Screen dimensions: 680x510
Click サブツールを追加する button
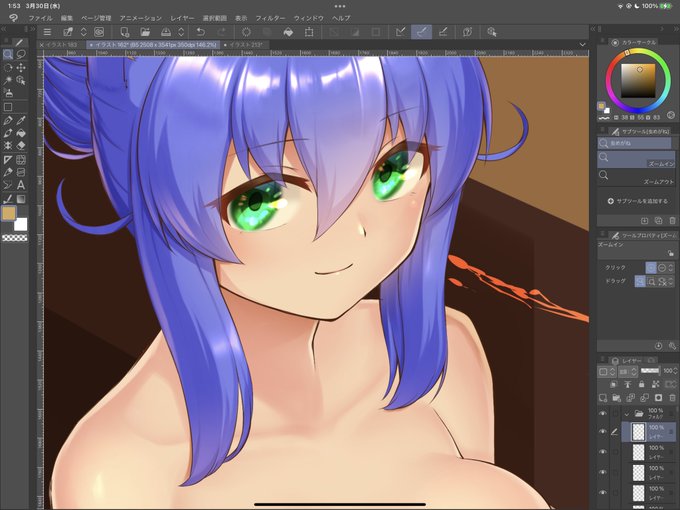tap(637, 201)
